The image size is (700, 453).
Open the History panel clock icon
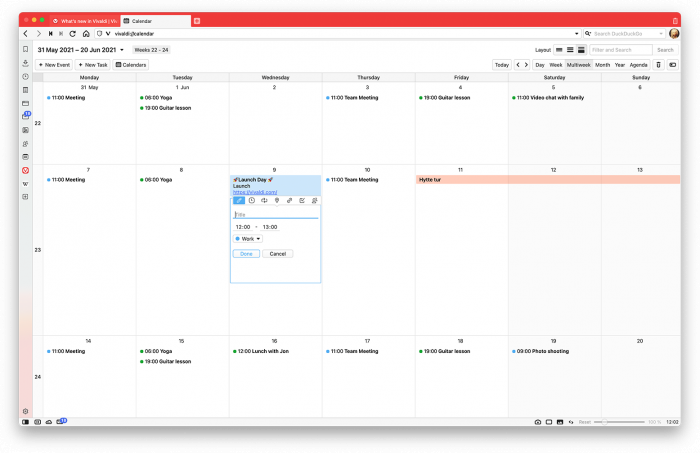tap(25, 76)
